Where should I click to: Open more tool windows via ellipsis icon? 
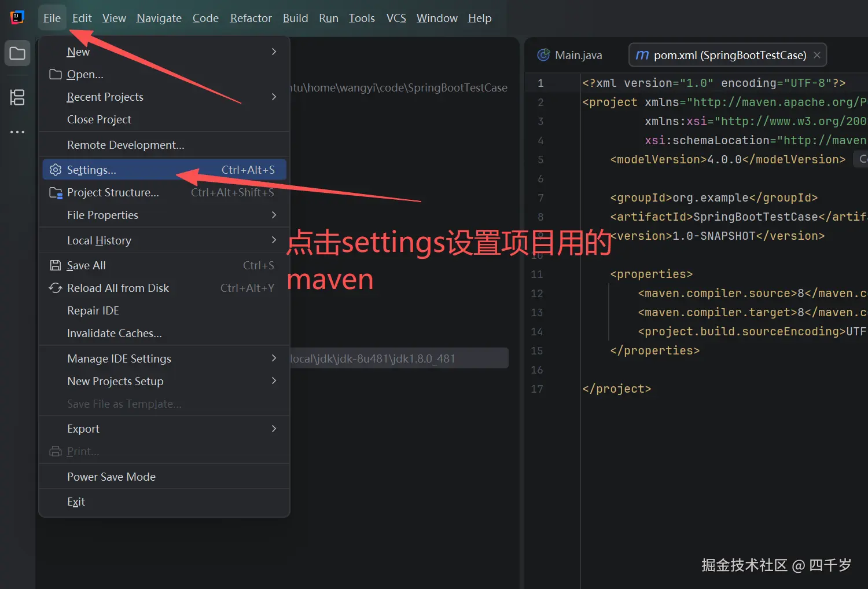click(17, 131)
